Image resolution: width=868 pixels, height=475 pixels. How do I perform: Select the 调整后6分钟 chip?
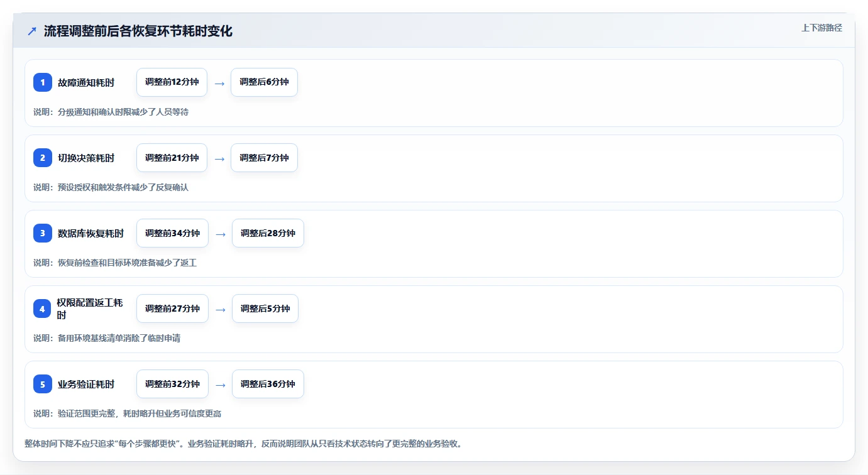point(264,82)
